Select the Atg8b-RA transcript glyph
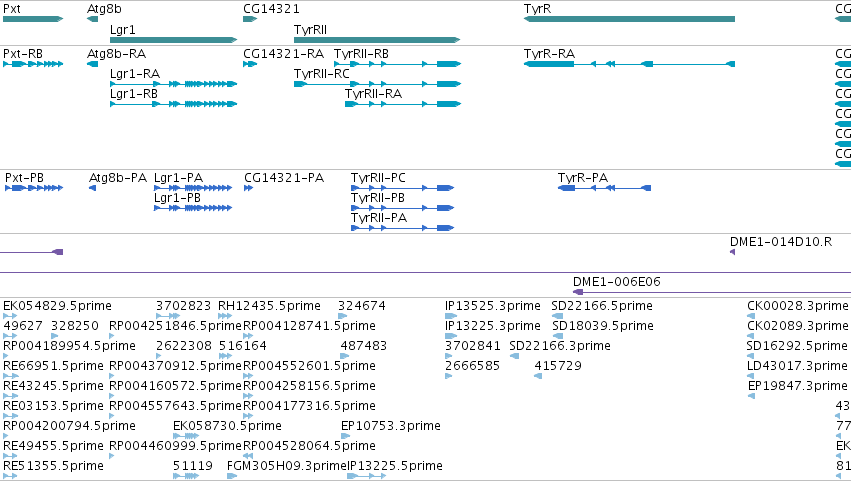 pyautogui.click(x=92, y=64)
